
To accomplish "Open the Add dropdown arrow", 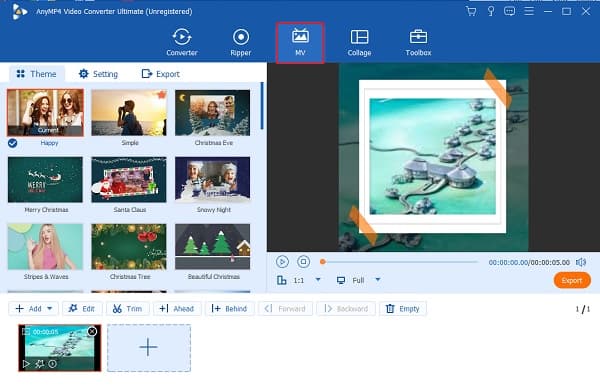I will (x=50, y=308).
